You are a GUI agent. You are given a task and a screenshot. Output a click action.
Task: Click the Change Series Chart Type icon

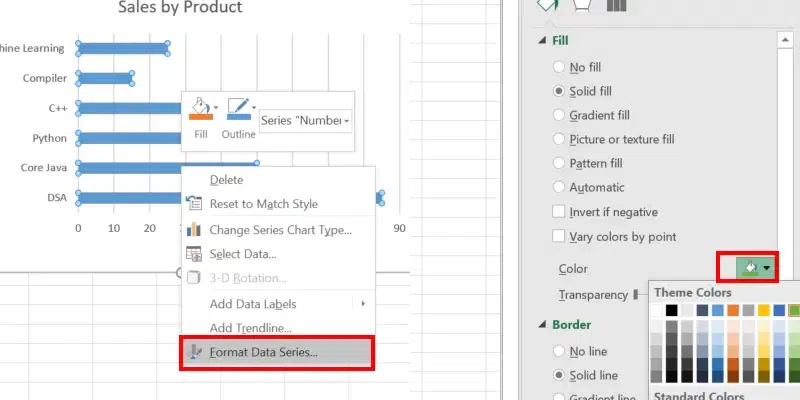pyautogui.click(x=195, y=230)
